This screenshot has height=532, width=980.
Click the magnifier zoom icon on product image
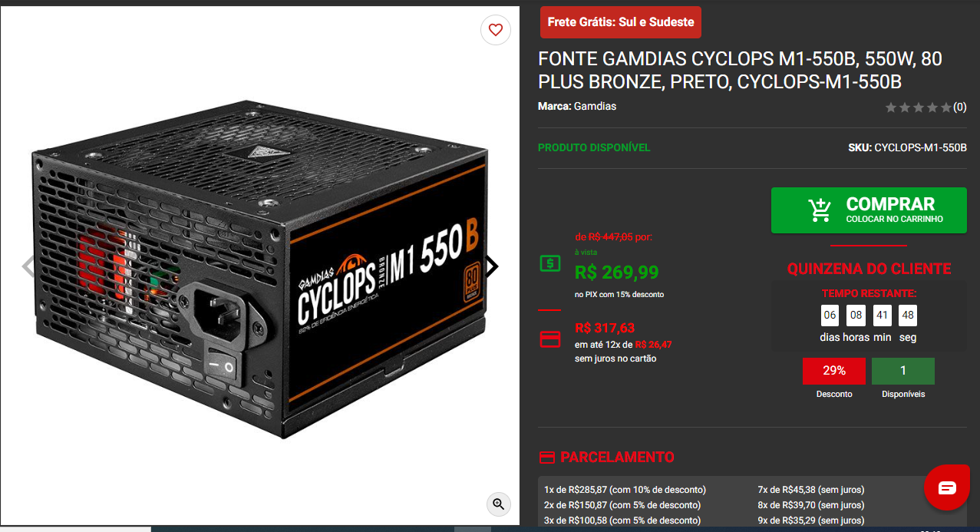(x=499, y=504)
